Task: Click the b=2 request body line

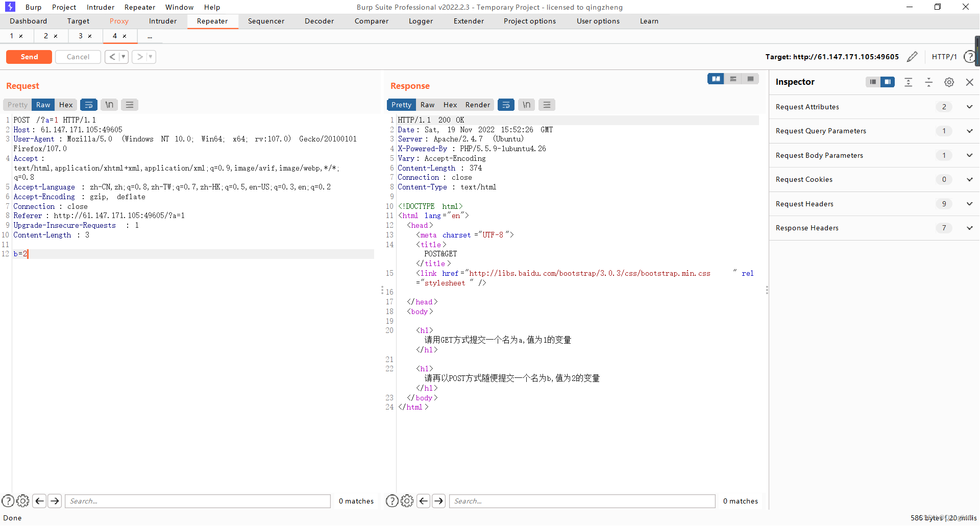Action: click(193, 254)
